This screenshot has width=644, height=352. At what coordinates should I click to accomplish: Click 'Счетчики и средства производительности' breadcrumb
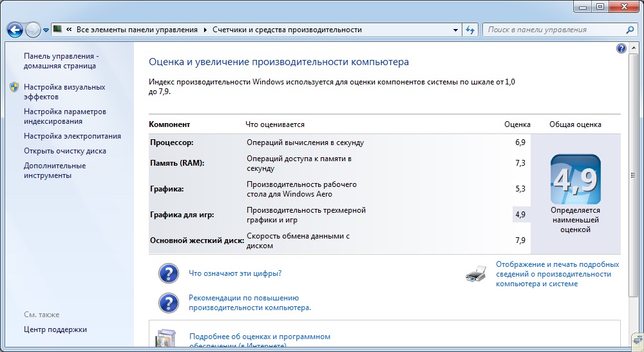tap(287, 30)
